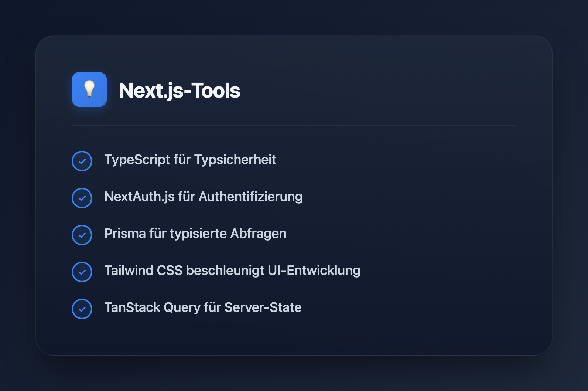Select the text 'NextAuth.js für Authentifizierung'
The image size is (588, 391).
click(x=204, y=197)
